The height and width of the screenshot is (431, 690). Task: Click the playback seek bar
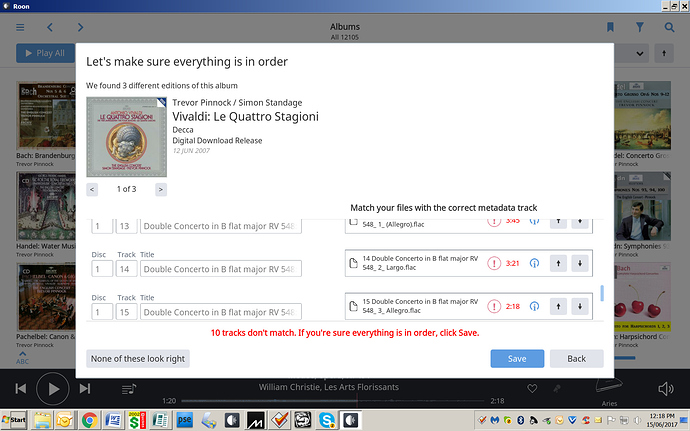click(x=333, y=401)
